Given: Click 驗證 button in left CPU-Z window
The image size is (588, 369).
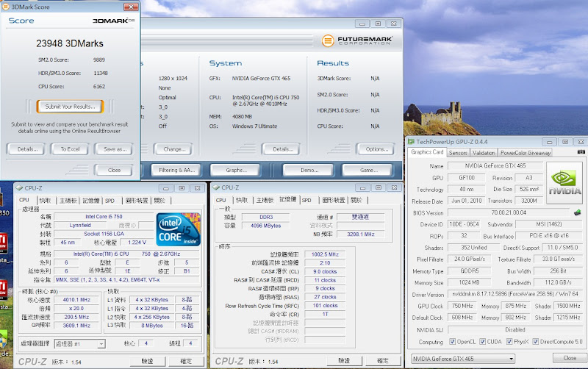Looking at the screenshot, I should (148, 361).
